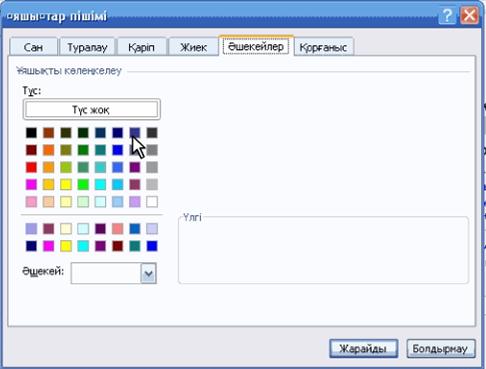
Task: Confirm with the Жарайды button
Action: pos(363,349)
